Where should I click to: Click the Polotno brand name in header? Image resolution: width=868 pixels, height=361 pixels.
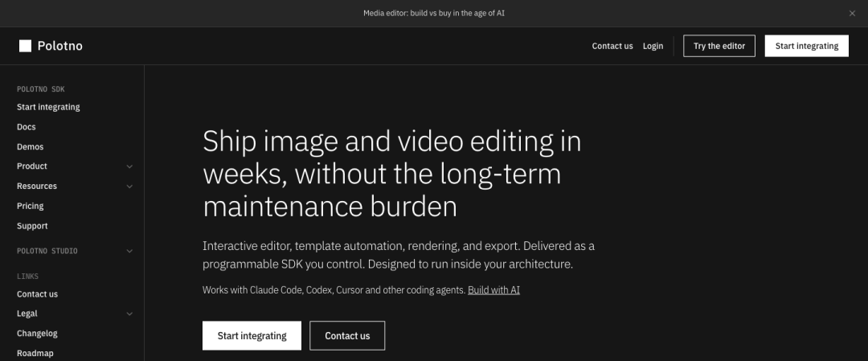tap(59, 46)
